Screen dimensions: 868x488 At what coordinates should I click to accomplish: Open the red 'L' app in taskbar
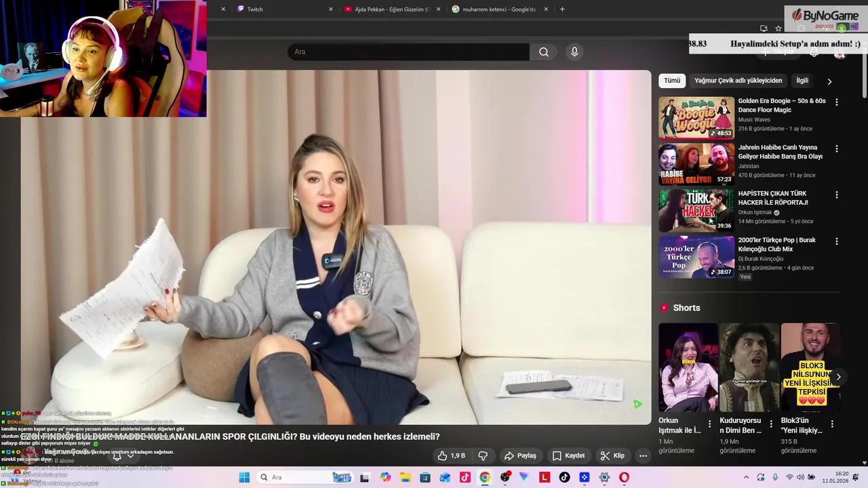pyautogui.click(x=545, y=478)
